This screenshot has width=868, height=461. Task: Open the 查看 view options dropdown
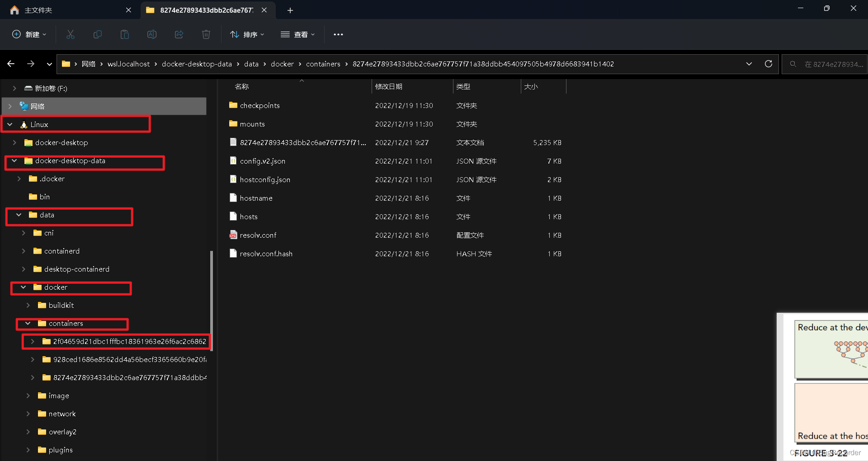[297, 34]
